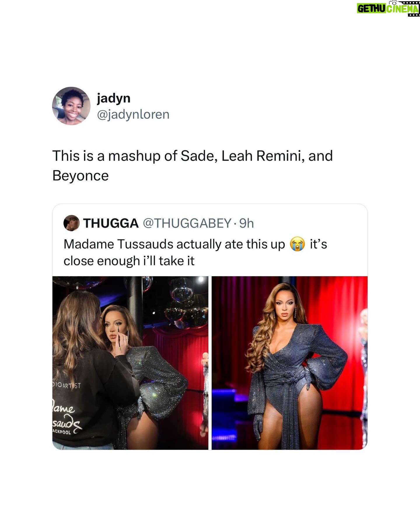Screen dimensions: 420x523
Task: Open jadyn's profile picture
Action: [x=71, y=106]
